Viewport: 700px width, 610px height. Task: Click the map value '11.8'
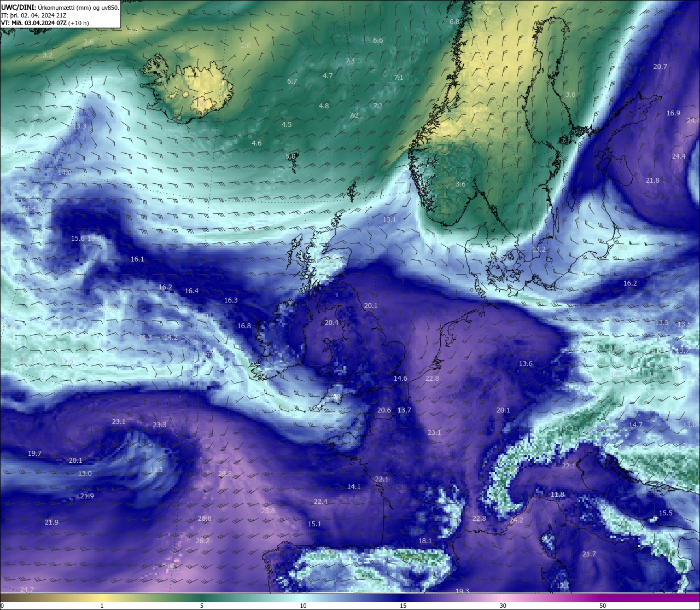[x=557, y=495]
